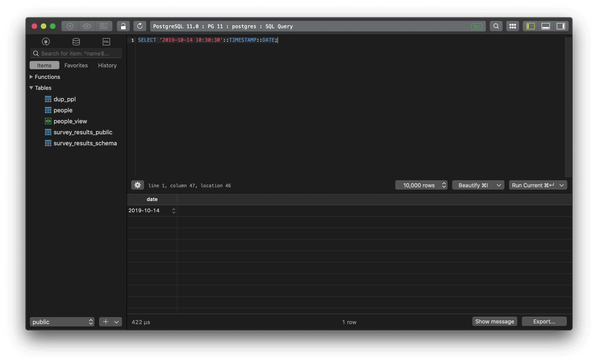Viewport: 598px width, 364px height.
Task: Click the stepper arrows in date cell
Action: point(174,211)
